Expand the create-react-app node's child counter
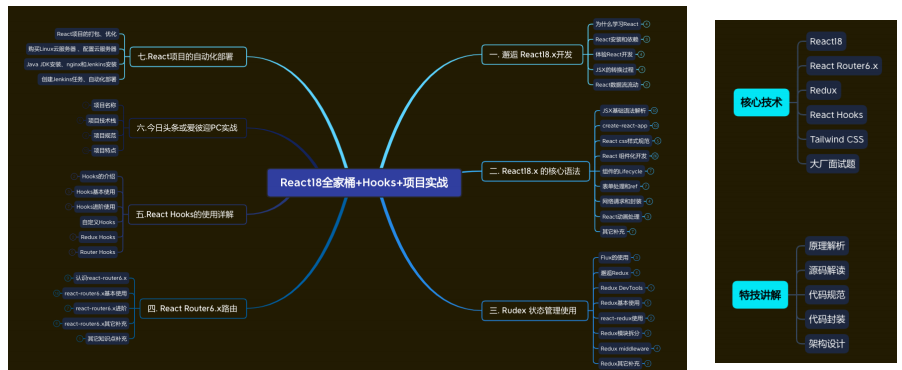Viewport: 902px width, 370px height. tap(656, 125)
